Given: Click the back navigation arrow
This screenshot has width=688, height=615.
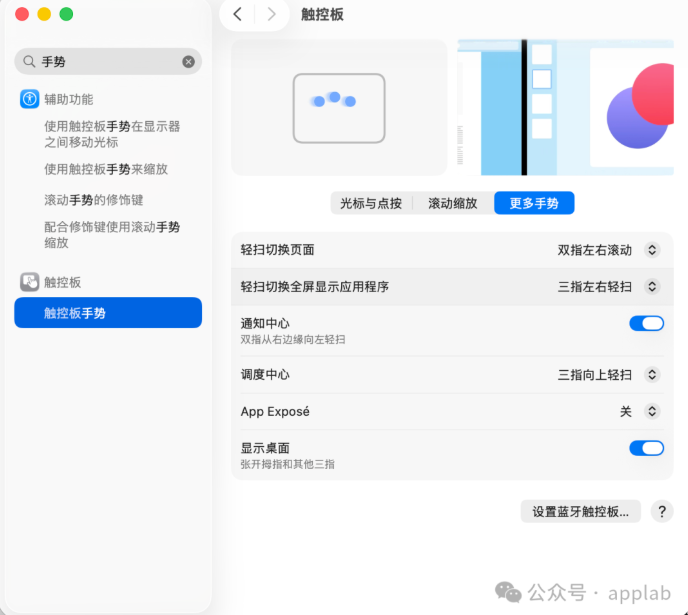Looking at the screenshot, I should (237, 14).
